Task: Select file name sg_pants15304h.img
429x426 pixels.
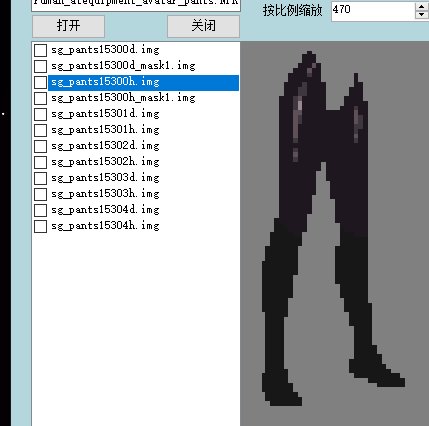Action: [105, 226]
